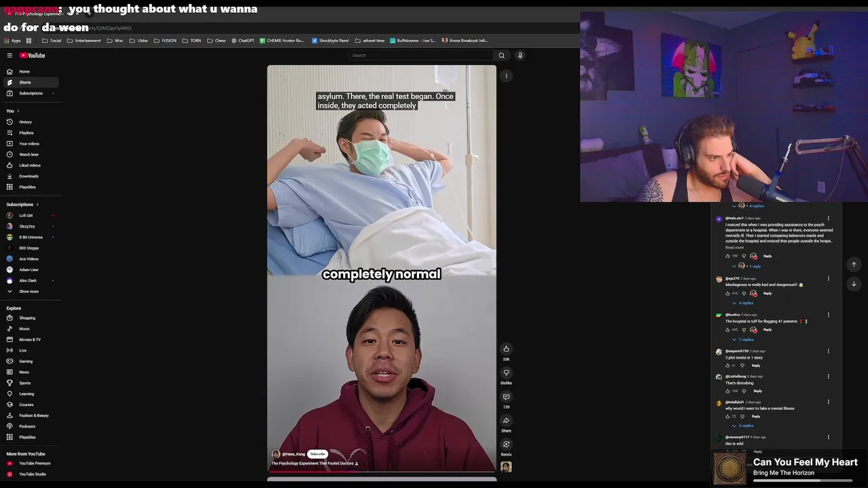Open YouTube Premium in the sidebar
The width and height of the screenshot is (868, 488).
click(30, 464)
